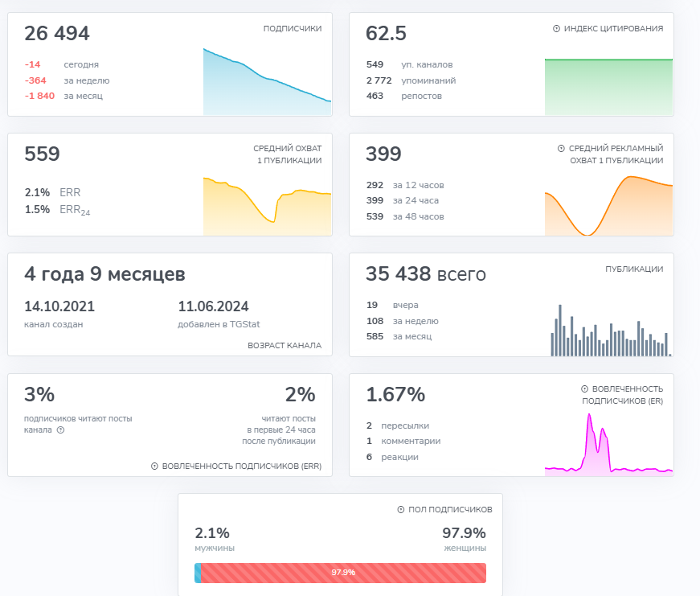The width and height of the screenshot is (700, 596).
Task: Click question mark icon after 'канала'
Action: point(61,430)
